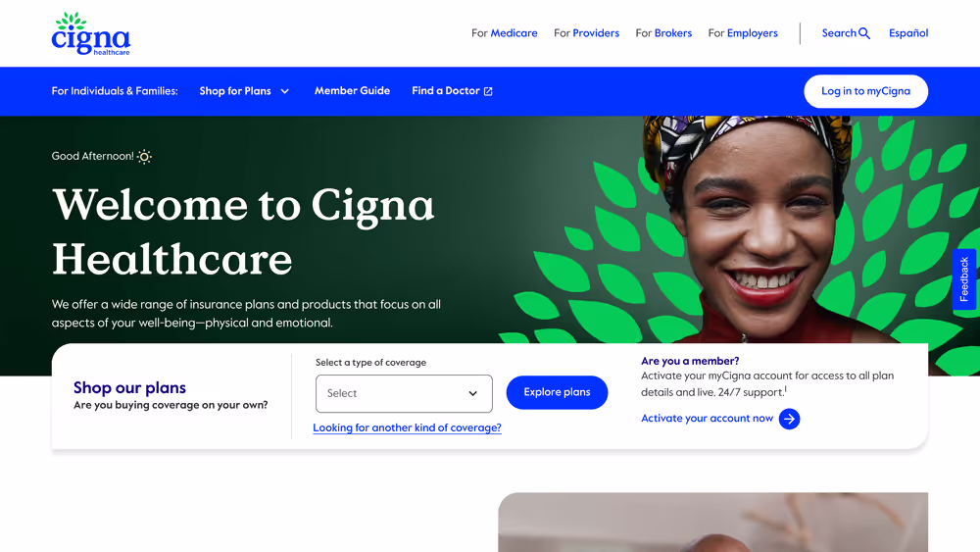Open the For Brokers page
Image resolution: width=980 pixels, height=552 pixels.
pos(663,33)
